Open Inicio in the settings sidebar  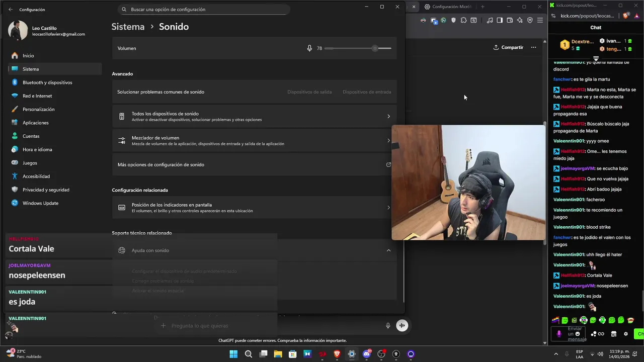55,56
